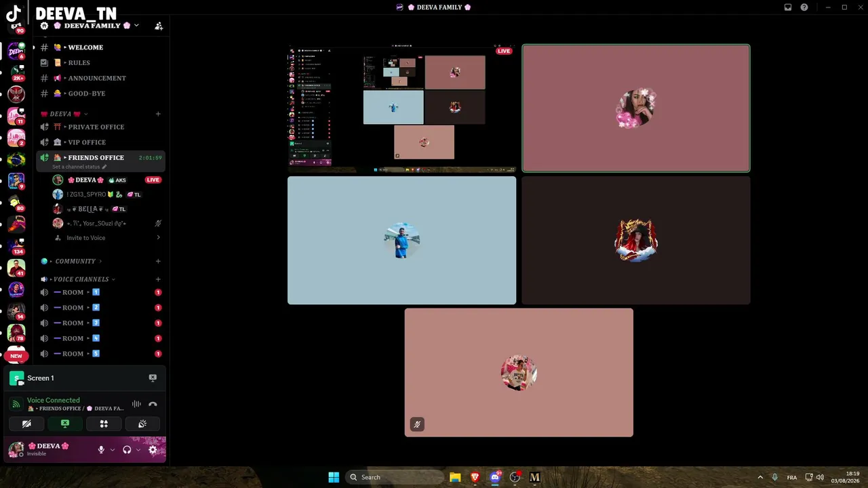Open the Brazil flag server icon
This screenshot has width=868, height=488.
click(x=16, y=160)
